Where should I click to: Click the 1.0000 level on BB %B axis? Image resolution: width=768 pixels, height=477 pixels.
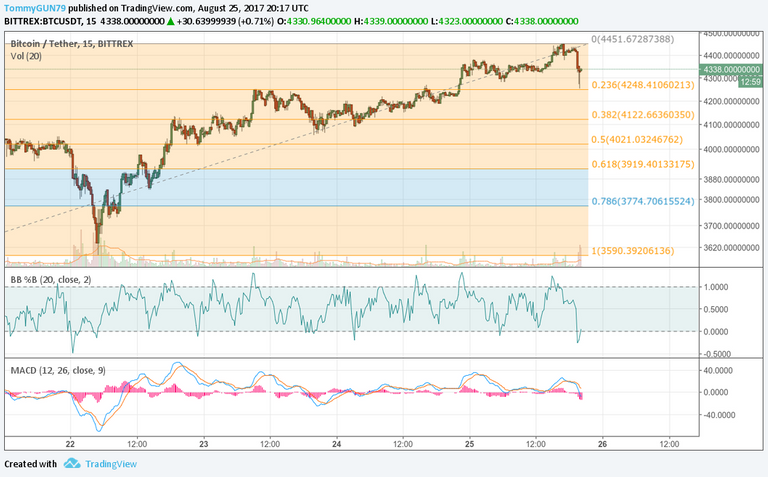716,287
